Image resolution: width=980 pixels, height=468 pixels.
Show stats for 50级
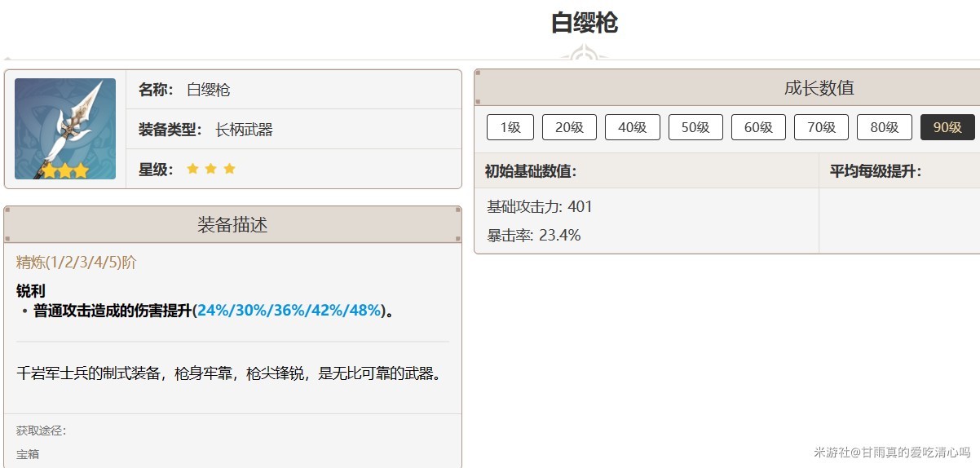pos(695,127)
